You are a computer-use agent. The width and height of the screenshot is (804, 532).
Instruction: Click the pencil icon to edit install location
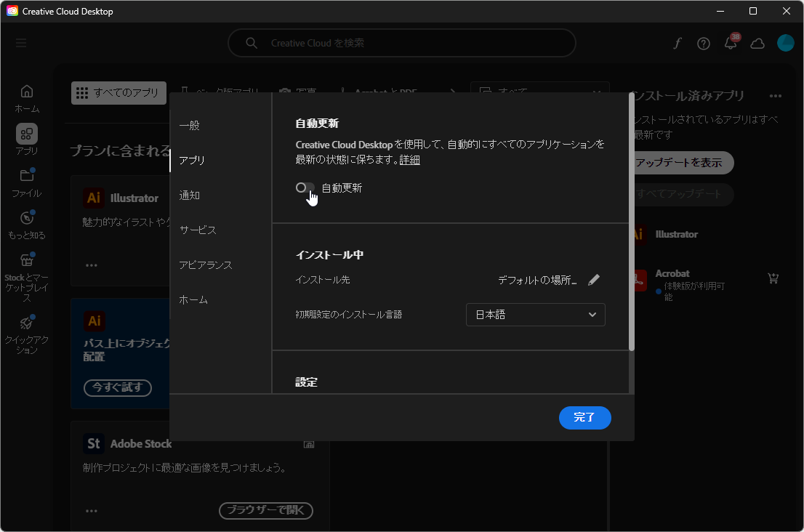[593, 279]
